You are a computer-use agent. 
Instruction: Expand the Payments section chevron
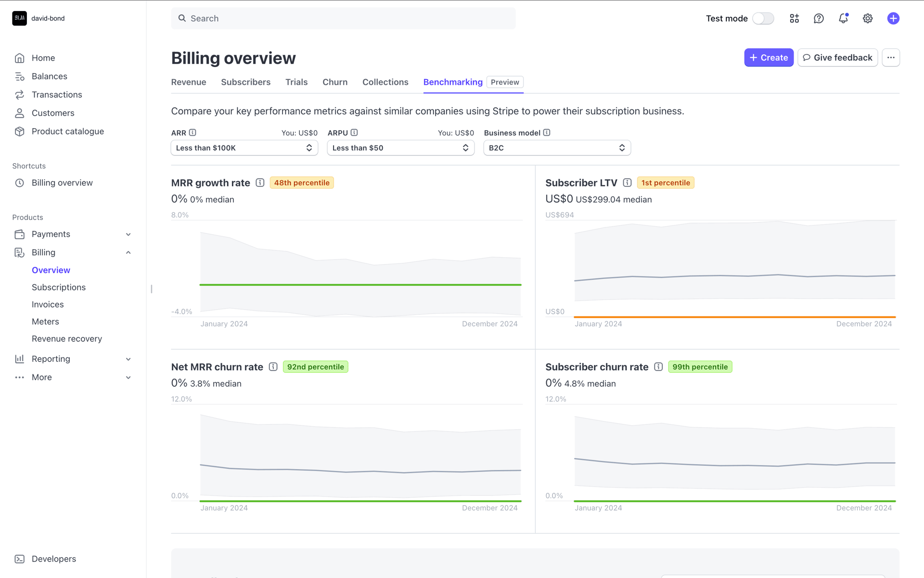[128, 235]
